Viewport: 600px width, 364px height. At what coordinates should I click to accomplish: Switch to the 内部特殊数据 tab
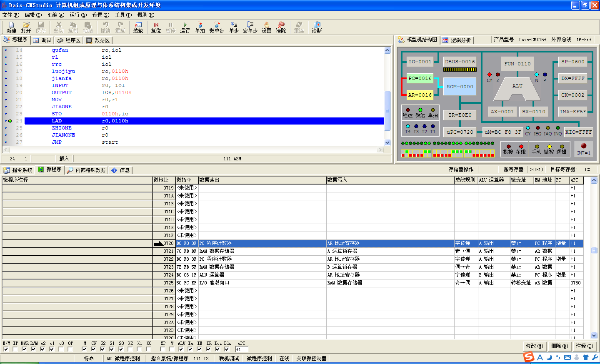(86, 170)
